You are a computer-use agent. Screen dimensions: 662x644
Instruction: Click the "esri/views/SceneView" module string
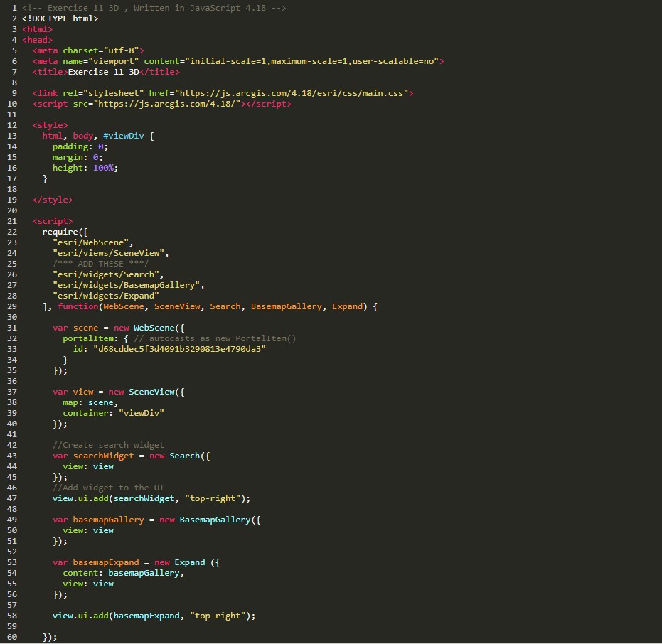point(110,253)
